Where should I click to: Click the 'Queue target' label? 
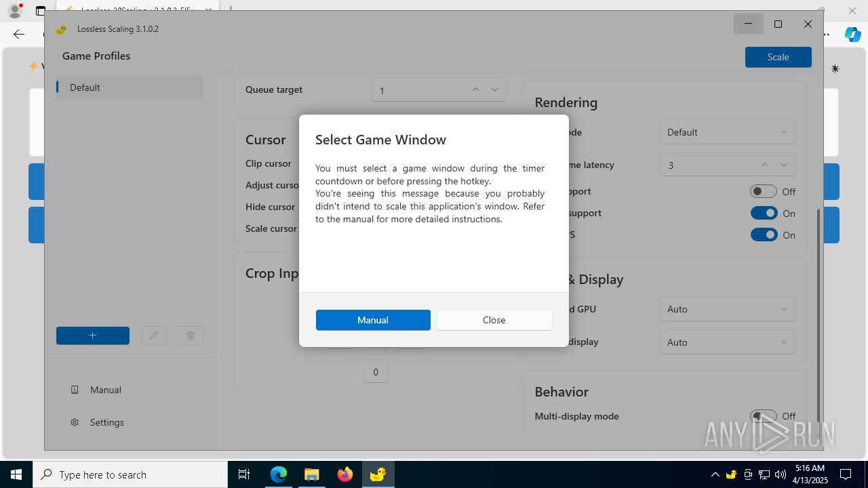click(x=274, y=89)
